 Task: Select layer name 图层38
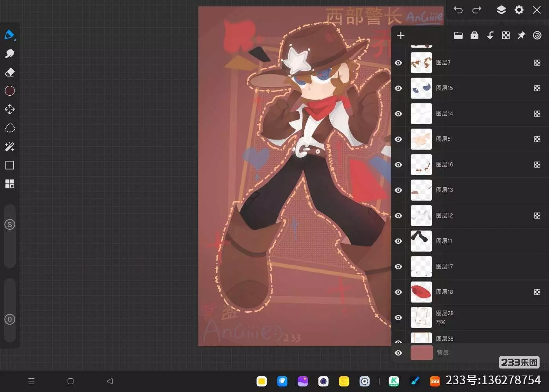tap(445, 339)
